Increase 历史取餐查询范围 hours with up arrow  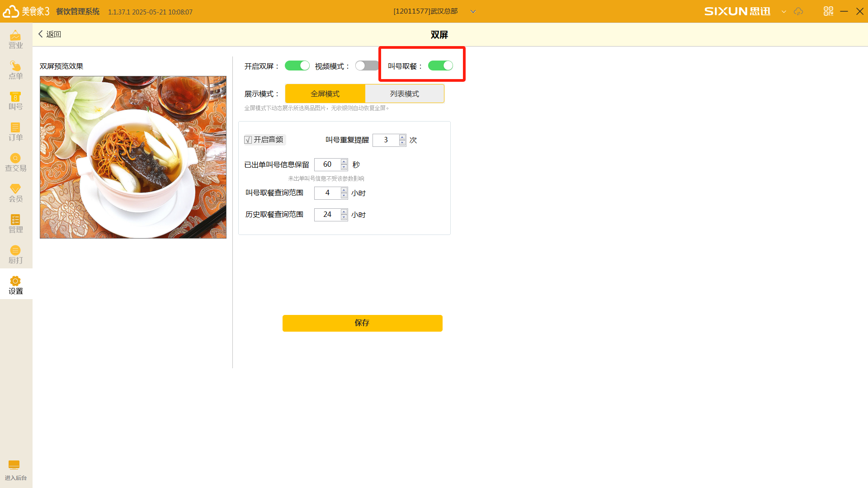point(344,212)
